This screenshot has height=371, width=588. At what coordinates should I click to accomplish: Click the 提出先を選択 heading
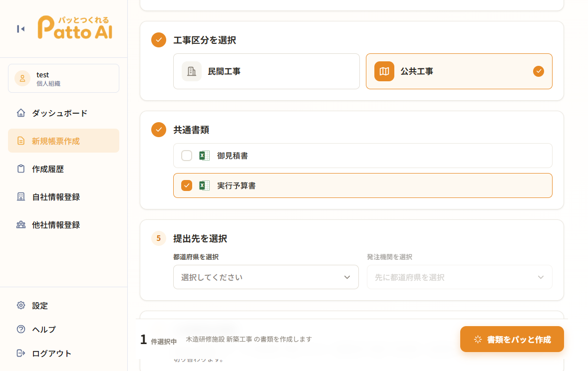point(200,238)
